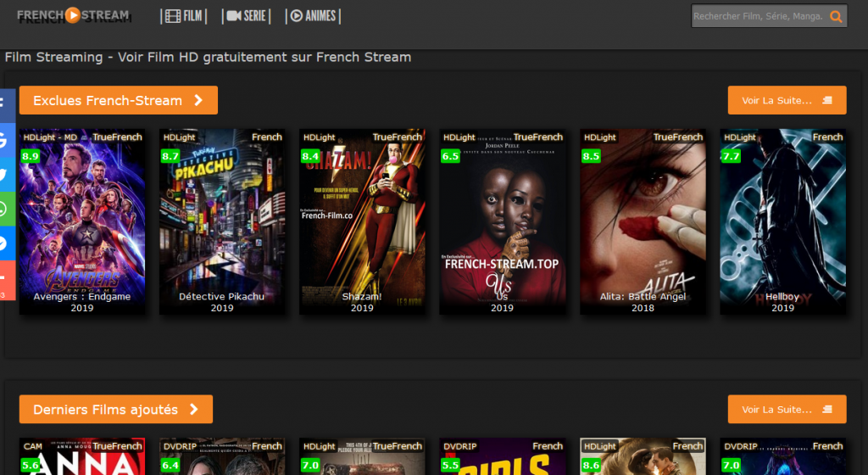Click the French Stream logo play icon
Viewport: 868px width, 475px height.
tap(73, 14)
